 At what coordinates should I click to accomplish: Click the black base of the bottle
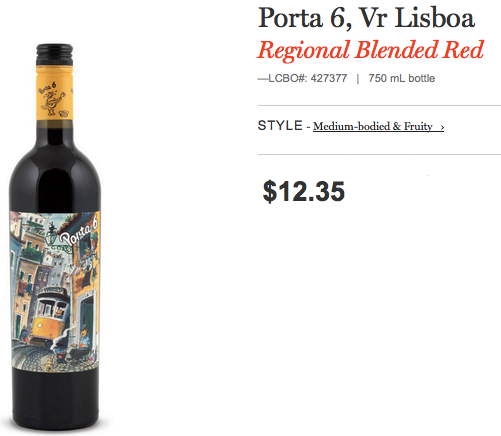tap(55, 399)
